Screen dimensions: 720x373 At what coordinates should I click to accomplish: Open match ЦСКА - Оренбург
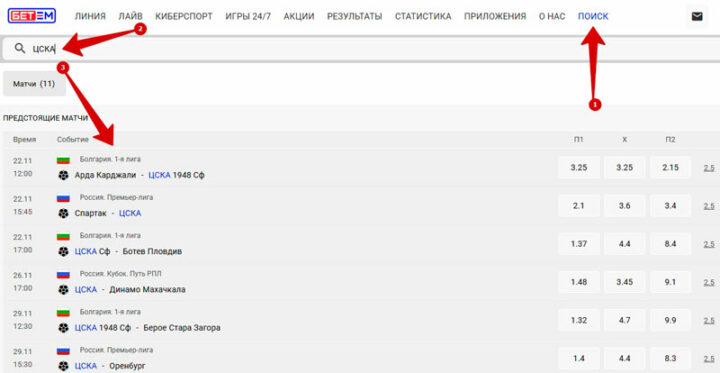(110, 366)
